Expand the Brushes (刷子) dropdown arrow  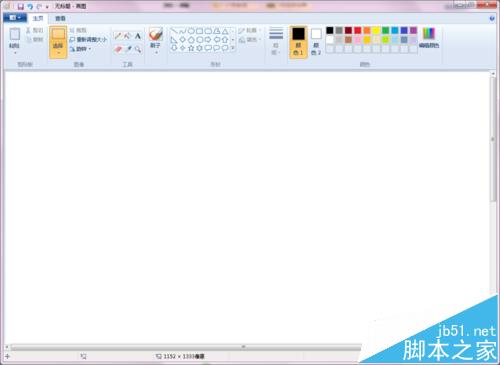156,51
